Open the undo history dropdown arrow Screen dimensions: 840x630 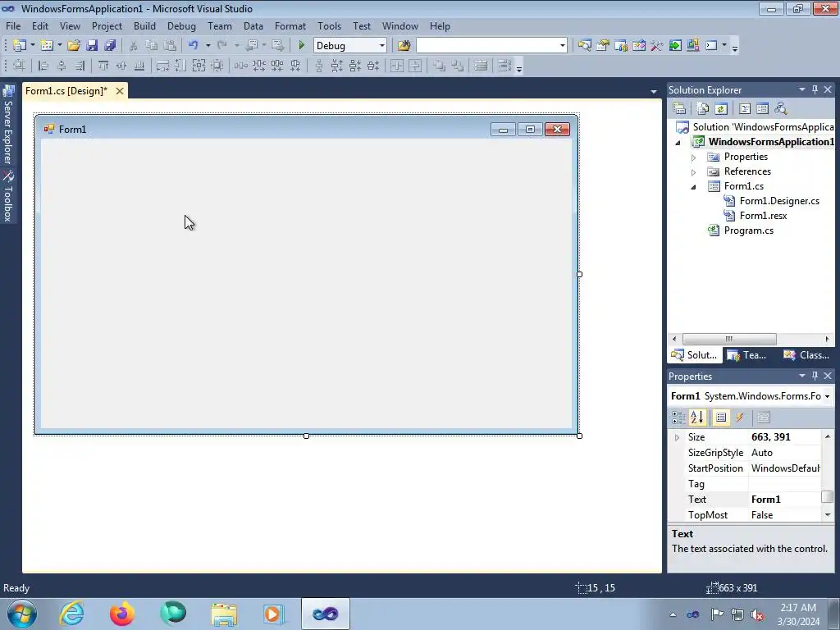[208, 46]
